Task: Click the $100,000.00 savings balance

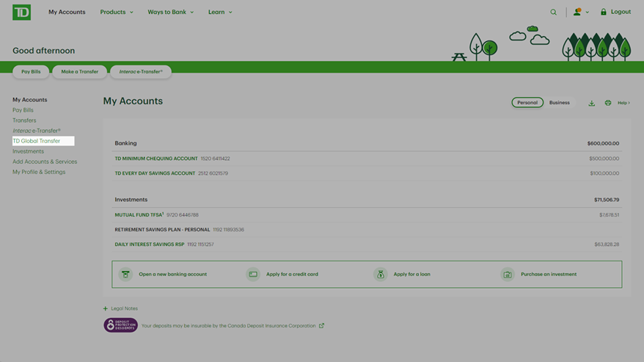Action: [604, 173]
